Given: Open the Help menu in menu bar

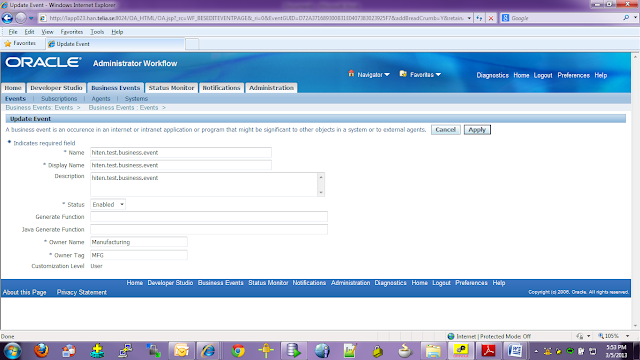Looking at the screenshot, I should pyautogui.click(x=117, y=31).
